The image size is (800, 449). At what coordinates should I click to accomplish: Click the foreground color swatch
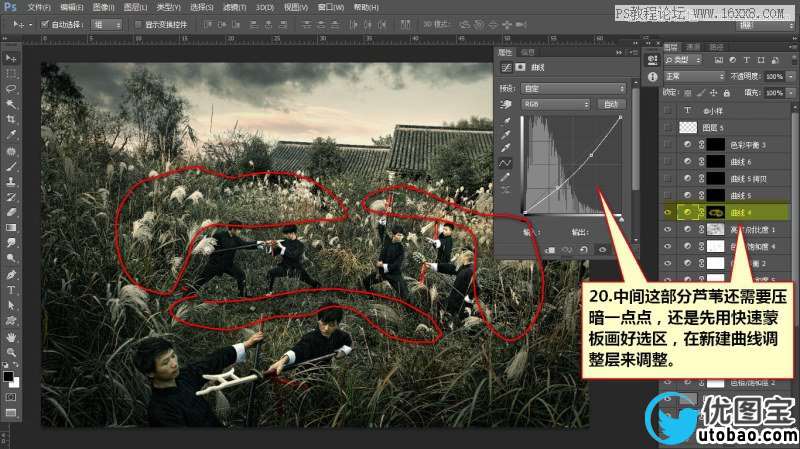(x=8, y=377)
